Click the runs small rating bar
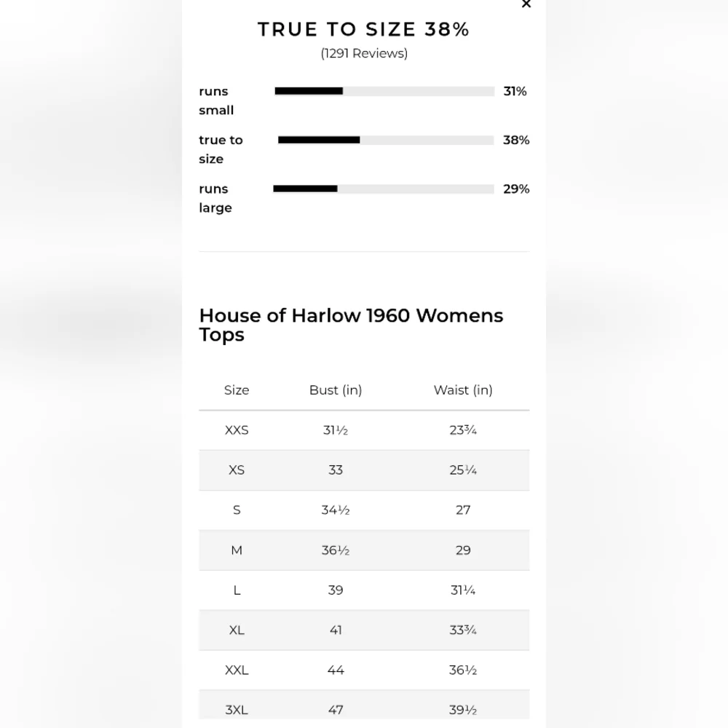The image size is (728, 728). (x=384, y=91)
